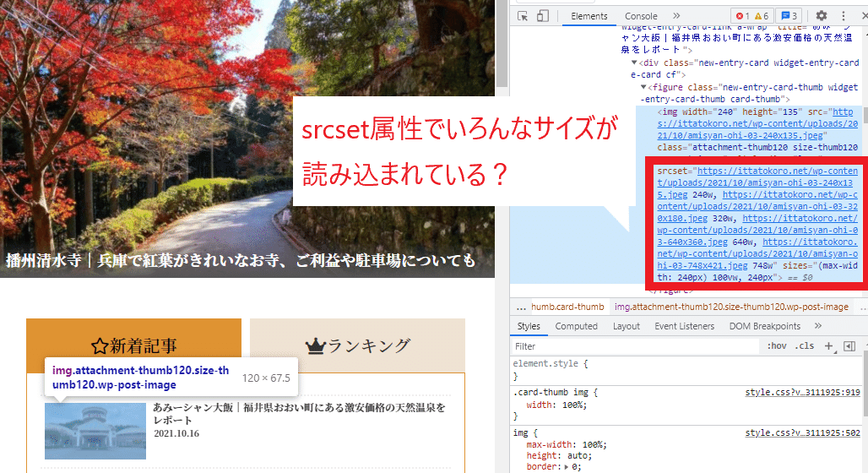Open the 320x180.jpeg srcset URL
Screen dimensions: 868x473
pos(757,206)
